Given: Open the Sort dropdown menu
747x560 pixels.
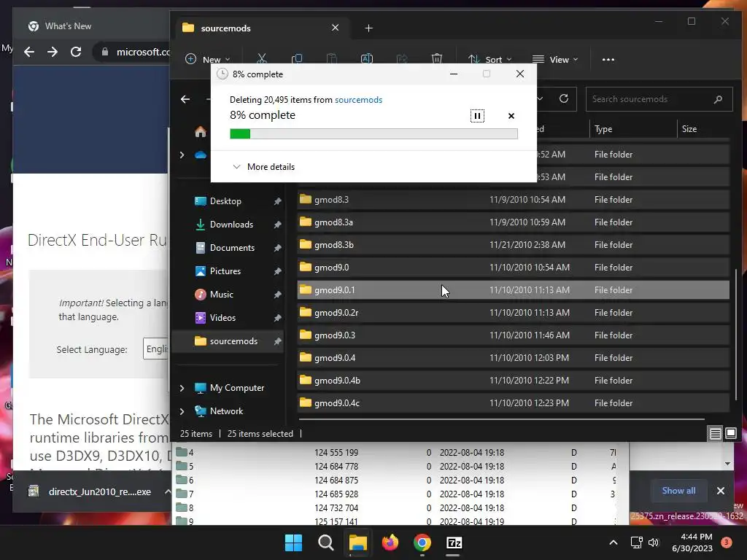Looking at the screenshot, I should point(489,59).
